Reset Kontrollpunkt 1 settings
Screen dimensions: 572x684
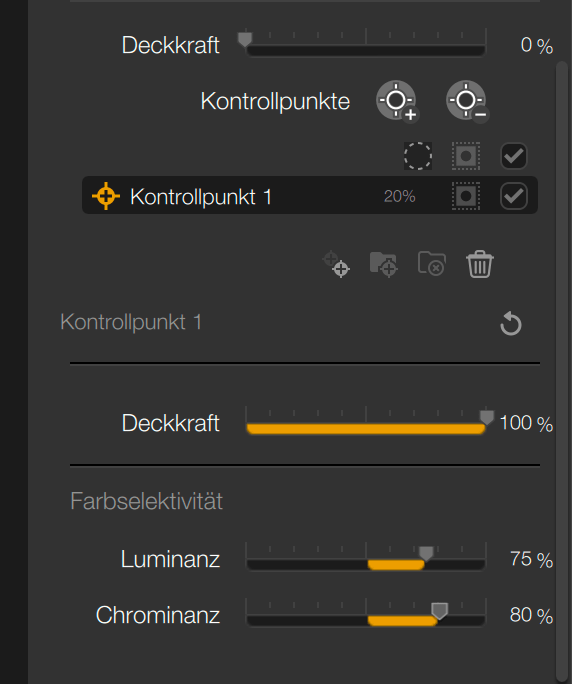[510, 323]
